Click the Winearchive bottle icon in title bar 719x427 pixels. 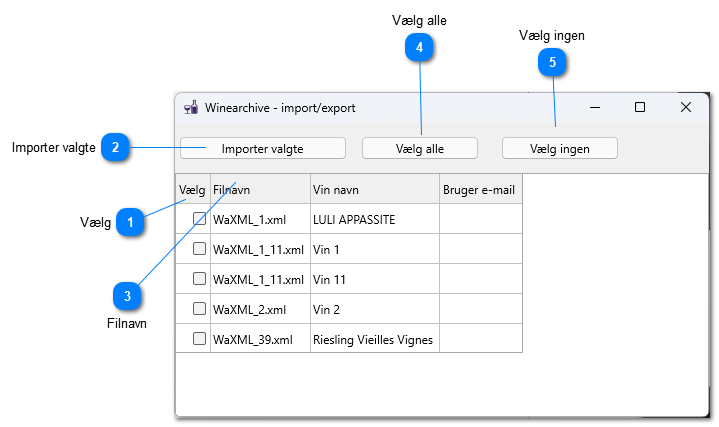coord(191,108)
